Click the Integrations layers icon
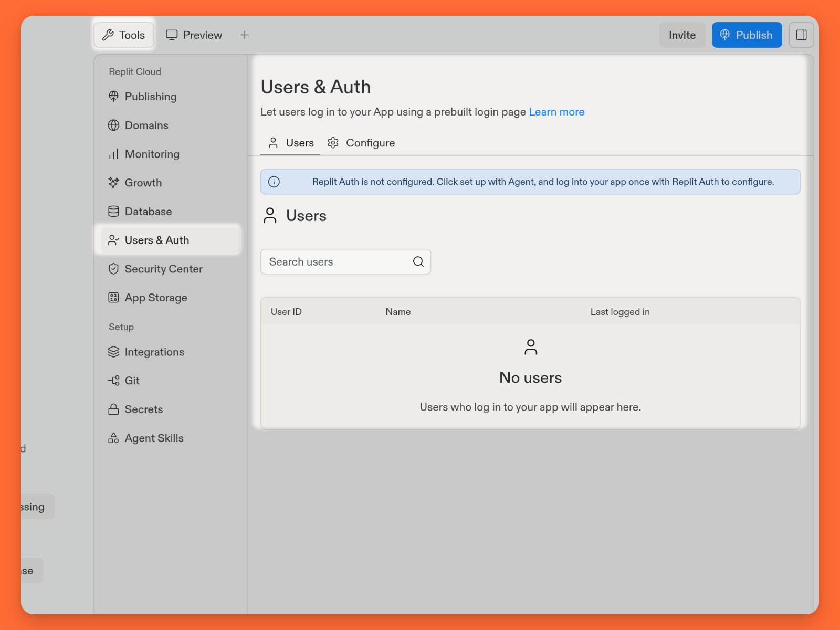Screen dimensions: 840x630 click(x=113, y=352)
